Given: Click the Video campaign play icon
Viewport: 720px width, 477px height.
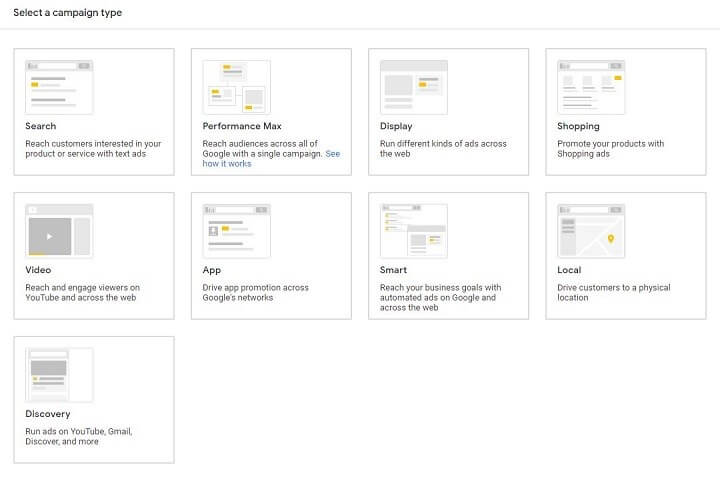Looking at the screenshot, I should click(50, 236).
